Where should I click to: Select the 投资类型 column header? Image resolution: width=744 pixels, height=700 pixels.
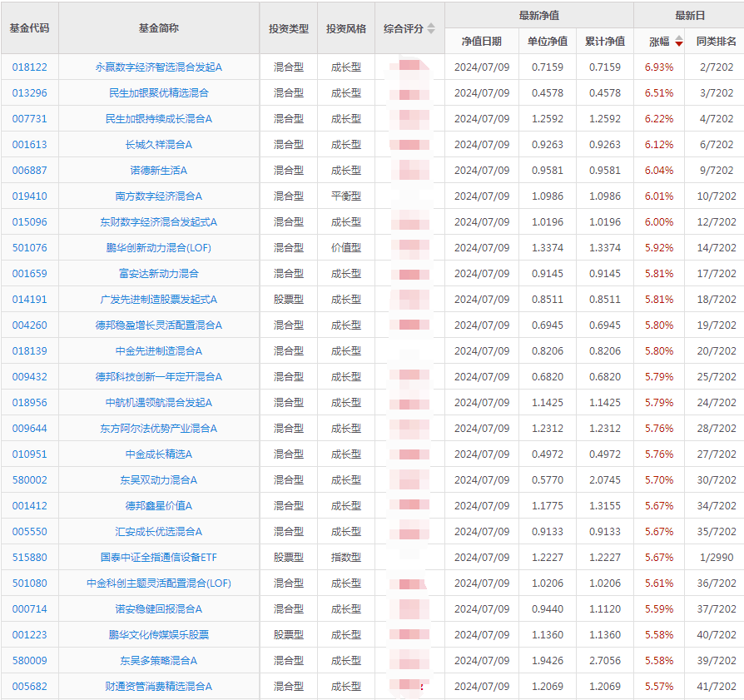point(289,28)
